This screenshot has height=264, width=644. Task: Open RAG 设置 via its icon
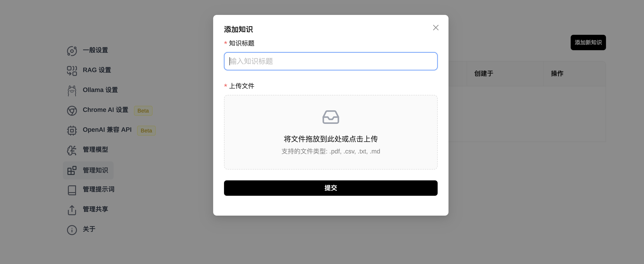(72, 71)
